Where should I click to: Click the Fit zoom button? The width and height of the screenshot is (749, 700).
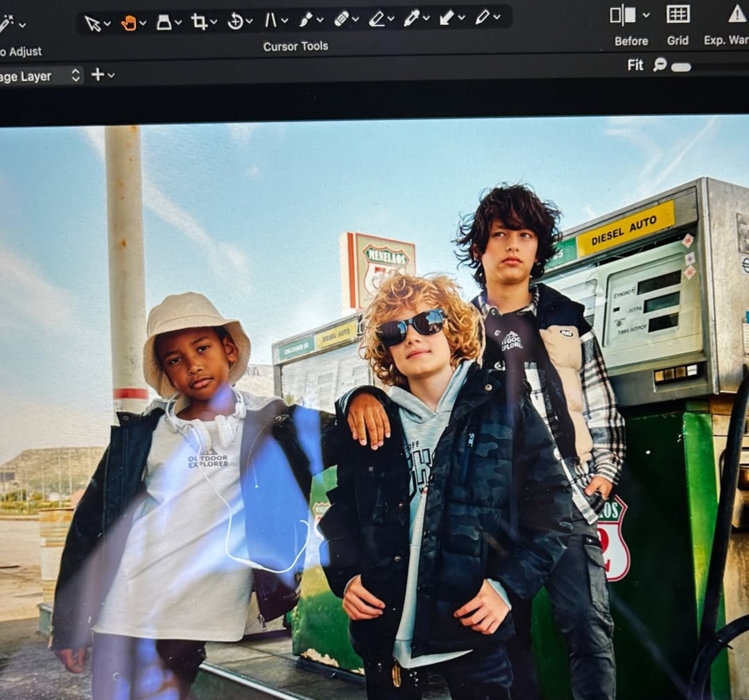pos(635,65)
